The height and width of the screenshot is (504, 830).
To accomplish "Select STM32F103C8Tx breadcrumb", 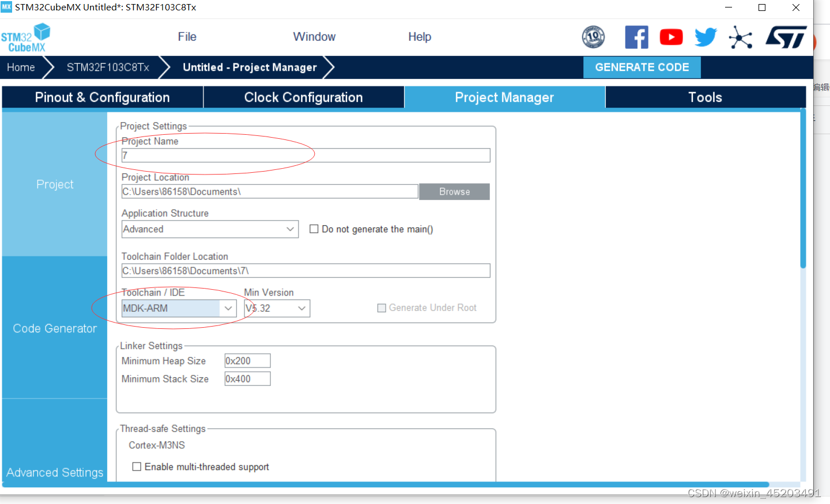I will [108, 67].
